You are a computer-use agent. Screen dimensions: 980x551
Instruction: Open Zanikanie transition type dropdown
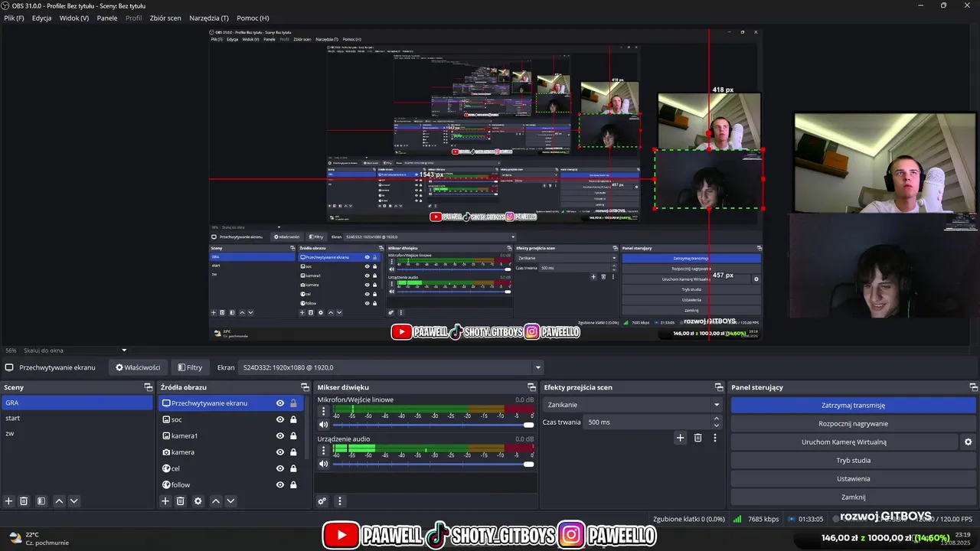click(633, 405)
